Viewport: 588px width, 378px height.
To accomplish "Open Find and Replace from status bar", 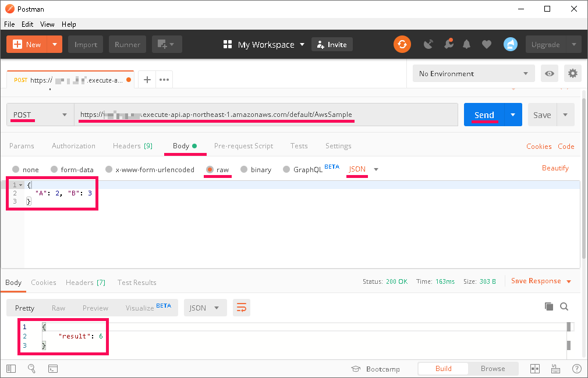I will 32,369.
